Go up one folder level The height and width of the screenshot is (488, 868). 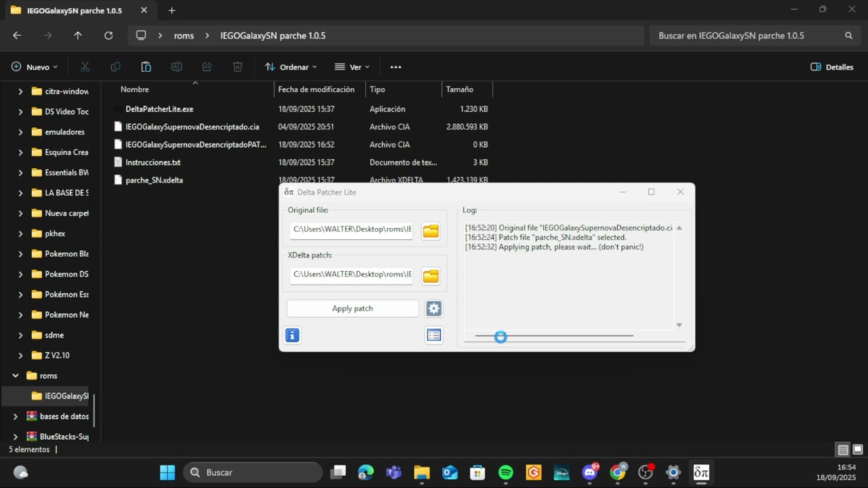pos(78,35)
